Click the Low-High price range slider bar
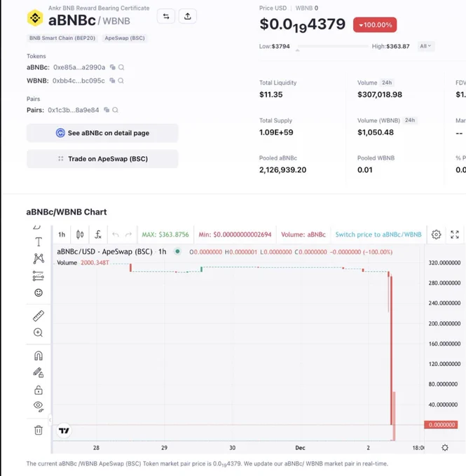Screen dimensions: 466x476 pos(333,46)
